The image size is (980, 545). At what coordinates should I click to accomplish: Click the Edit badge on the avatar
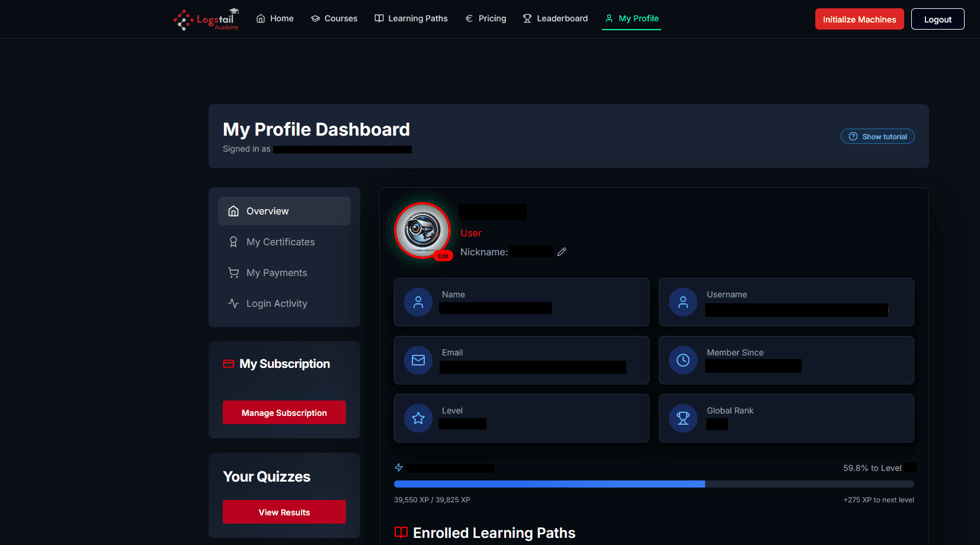[443, 256]
